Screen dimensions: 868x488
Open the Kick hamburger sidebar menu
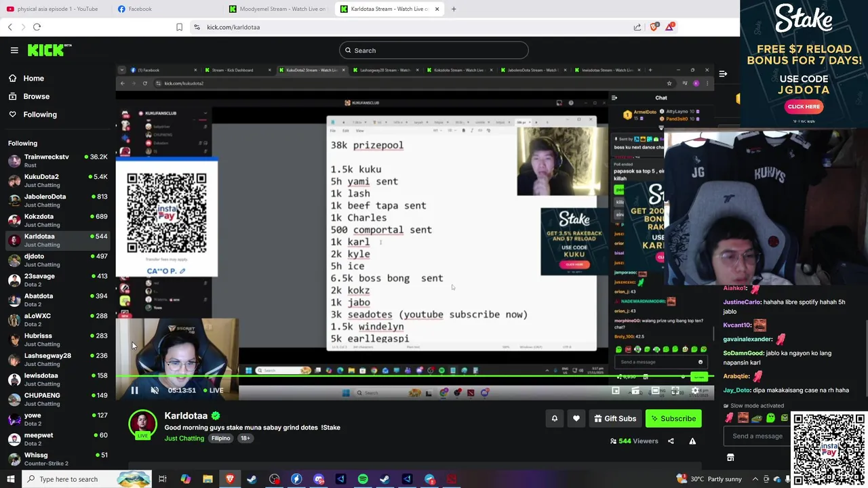[14, 50]
